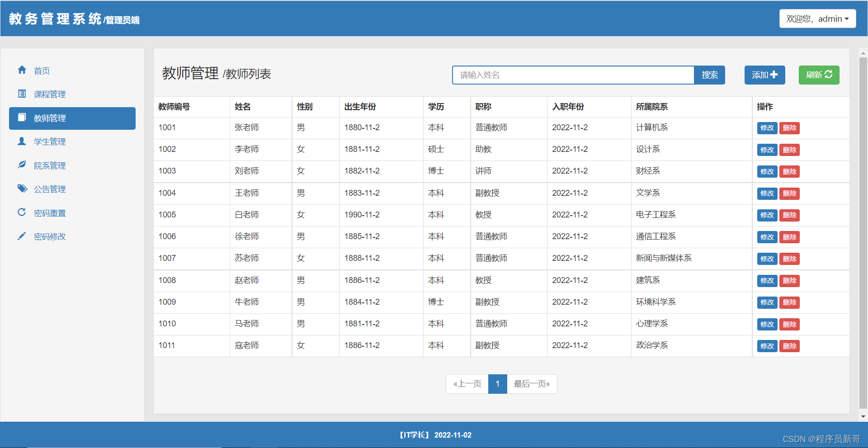The width and height of the screenshot is (868, 448).
Task: Modify row 1011 寇老师
Action: 767,346
